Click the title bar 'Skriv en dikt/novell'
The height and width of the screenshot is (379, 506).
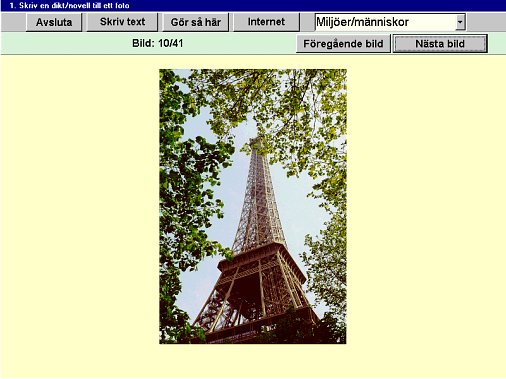click(69, 5)
